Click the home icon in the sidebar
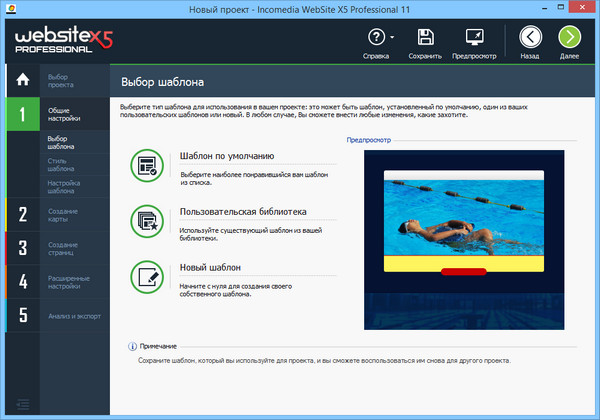 tap(23, 78)
